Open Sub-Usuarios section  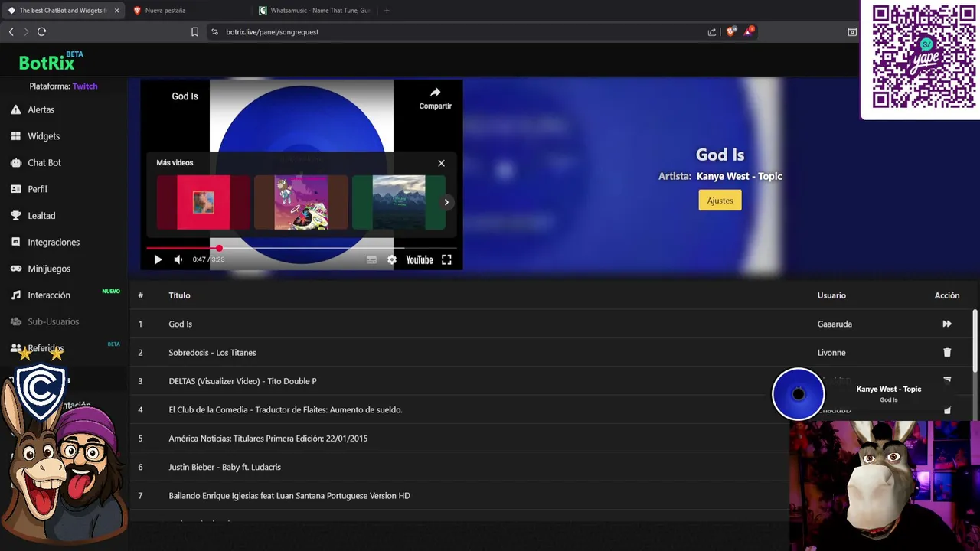coord(53,321)
